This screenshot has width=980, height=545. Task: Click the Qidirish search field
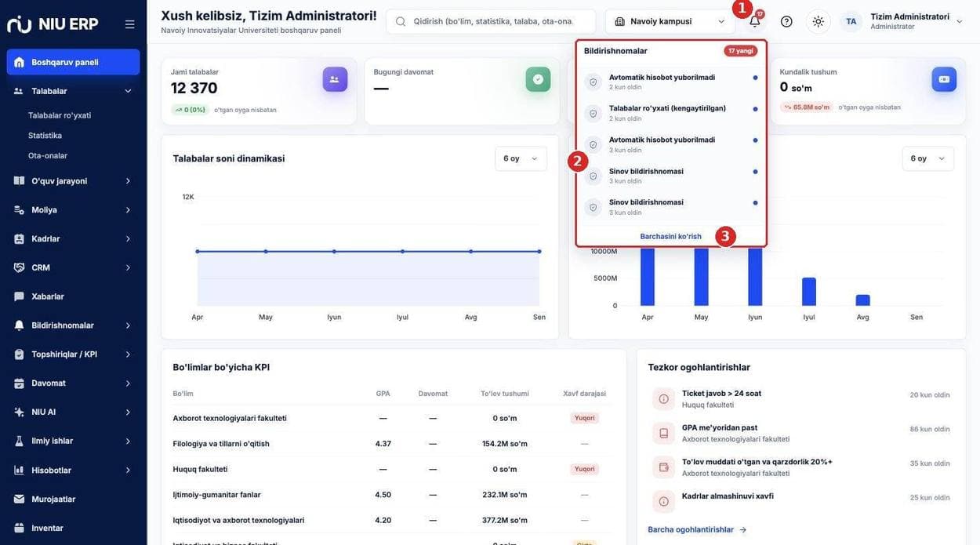[x=491, y=21]
